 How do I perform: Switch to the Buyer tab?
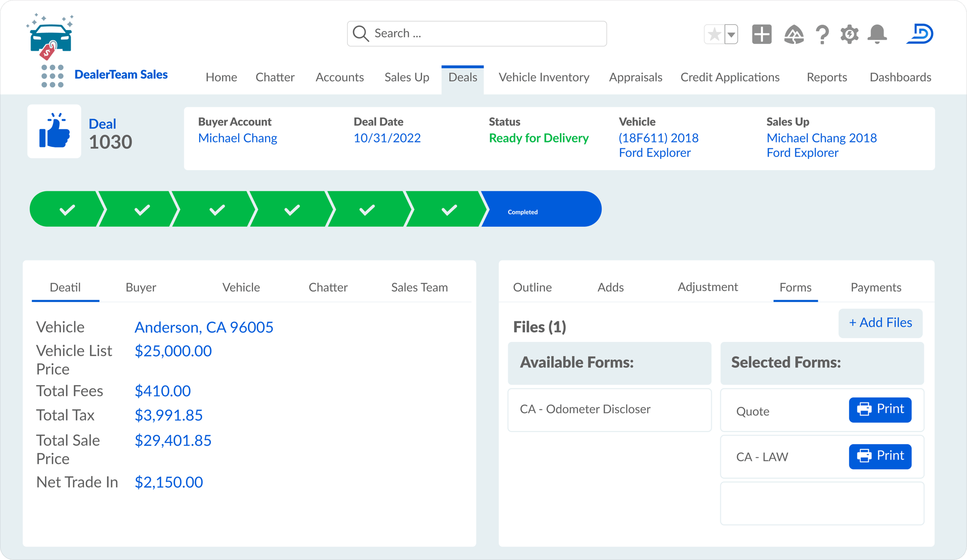click(x=141, y=287)
